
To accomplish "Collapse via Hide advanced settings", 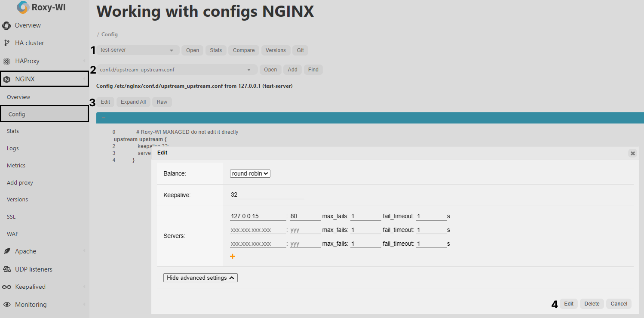I will tap(200, 278).
